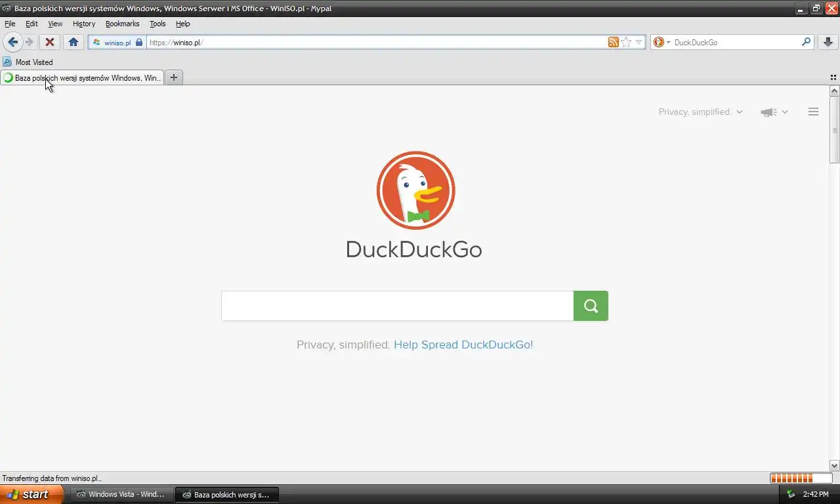This screenshot has width=840, height=504.
Task: Switch to Baza polskich wersji taskbar item
Action: click(x=227, y=494)
